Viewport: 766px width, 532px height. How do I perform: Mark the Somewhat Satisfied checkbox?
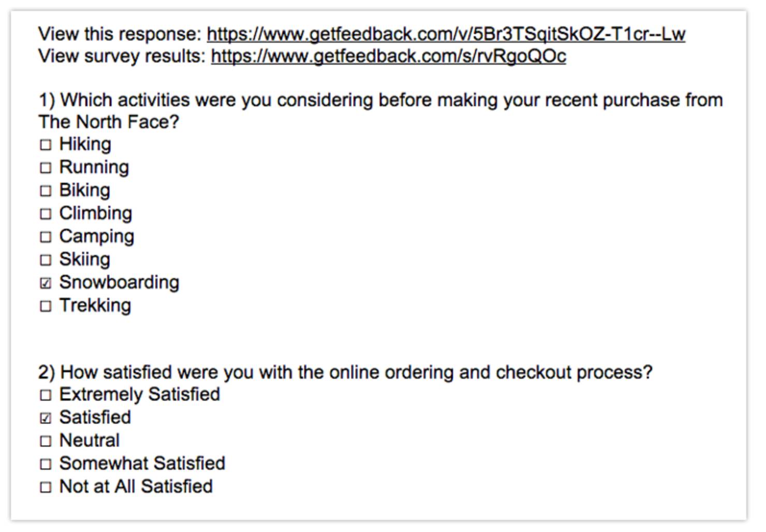pyautogui.click(x=46, y=464)
